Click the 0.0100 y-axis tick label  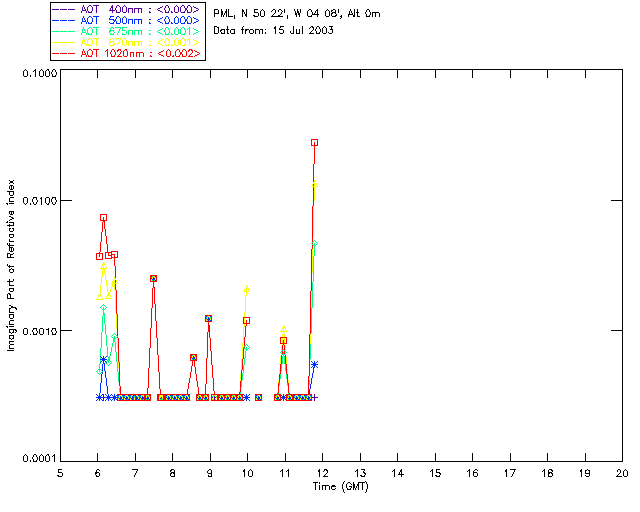pyautogui.click(x=39, y=201)
